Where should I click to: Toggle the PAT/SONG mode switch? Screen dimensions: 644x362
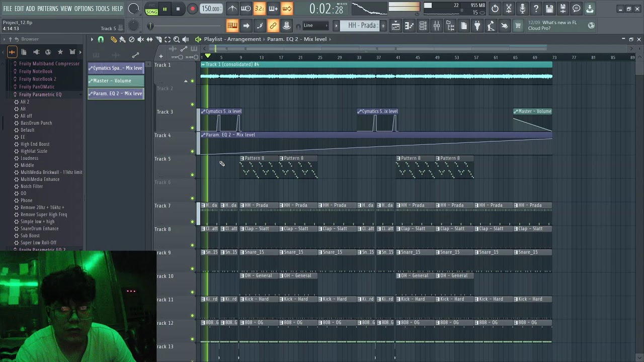pos(151,9)
